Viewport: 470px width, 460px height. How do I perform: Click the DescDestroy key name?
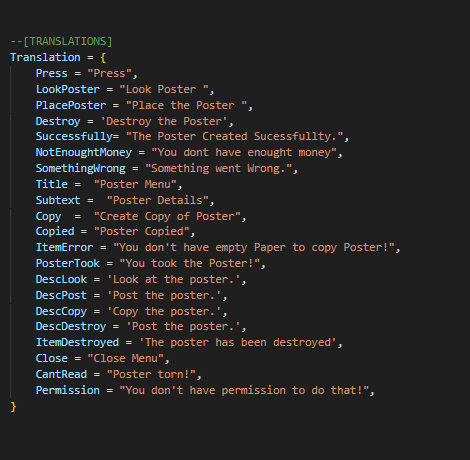71,326
